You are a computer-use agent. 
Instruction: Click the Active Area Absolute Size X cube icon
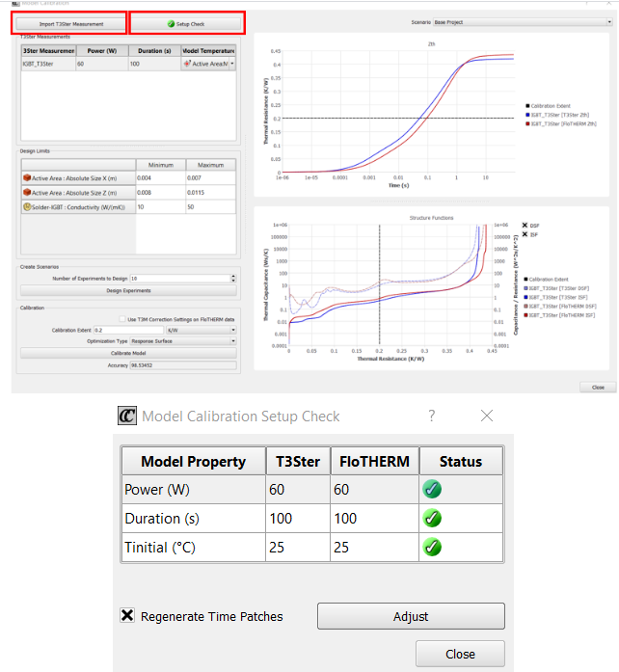pos(27,178)
